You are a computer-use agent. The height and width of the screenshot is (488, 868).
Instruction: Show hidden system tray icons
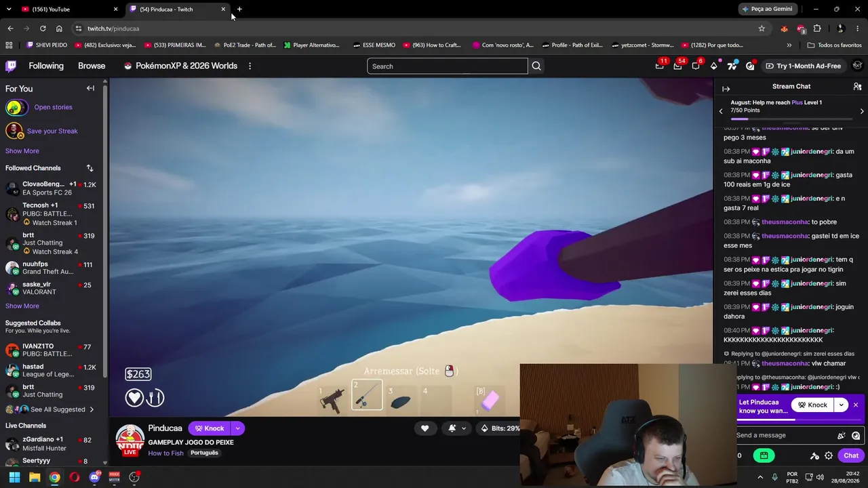click(760, 477)
